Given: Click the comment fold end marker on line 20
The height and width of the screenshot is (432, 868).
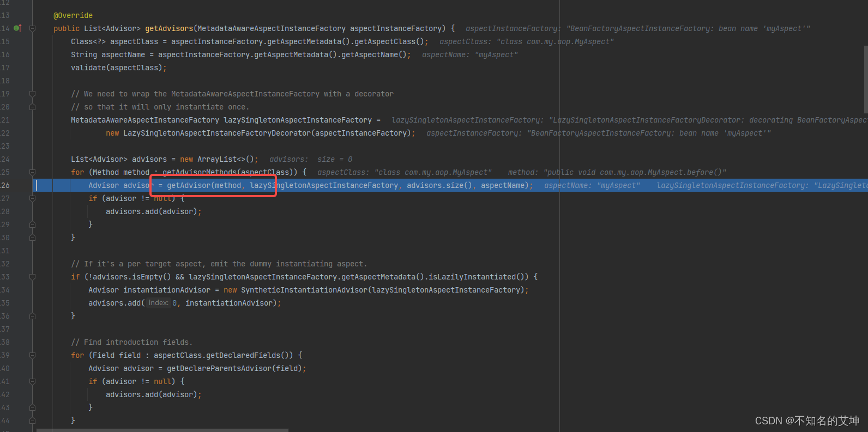Looking at the screenshot, I should [32, 107].
